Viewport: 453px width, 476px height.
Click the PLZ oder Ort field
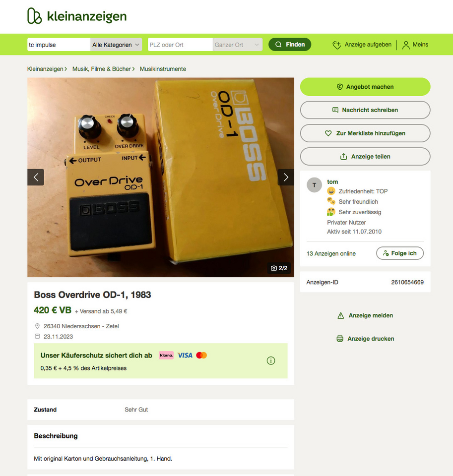click(x=180, y=45)
